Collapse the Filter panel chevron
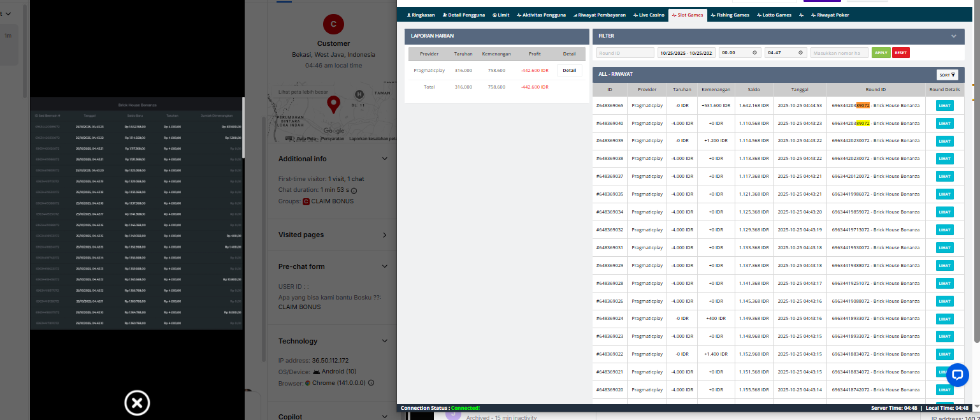Viewport: 980px width, 420px height. pos(954,36)
